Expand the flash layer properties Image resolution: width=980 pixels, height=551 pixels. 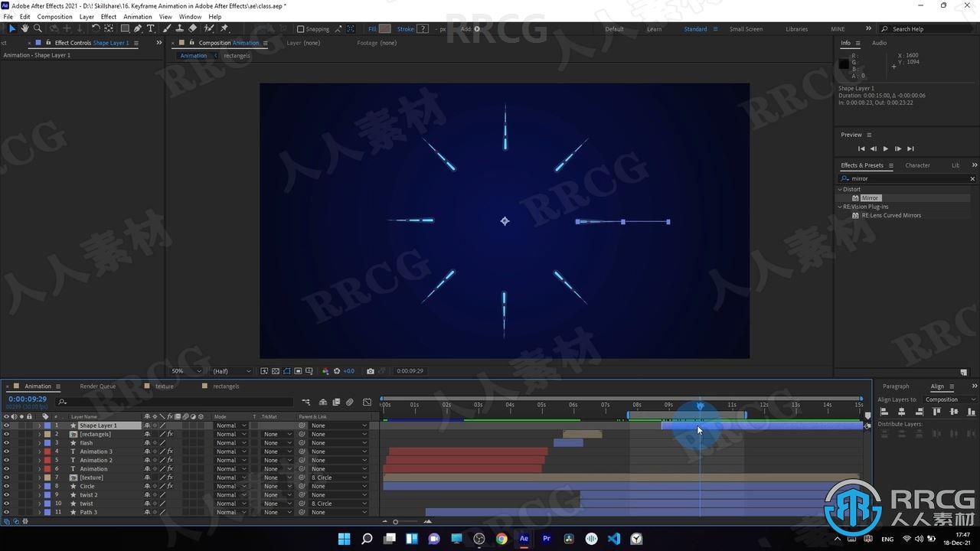(39, 443)
